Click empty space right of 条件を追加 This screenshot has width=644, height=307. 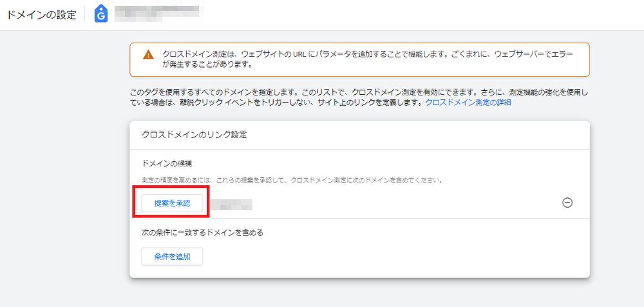pos(386,256)
